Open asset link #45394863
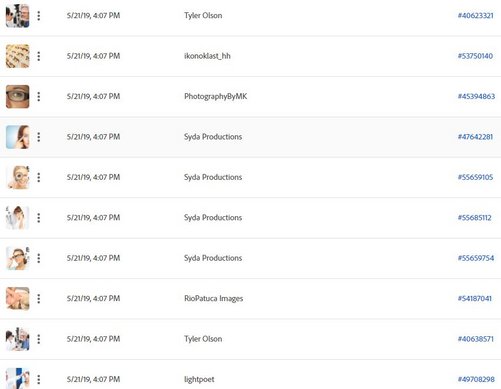The image size is (501, 389). pos(476,96)
